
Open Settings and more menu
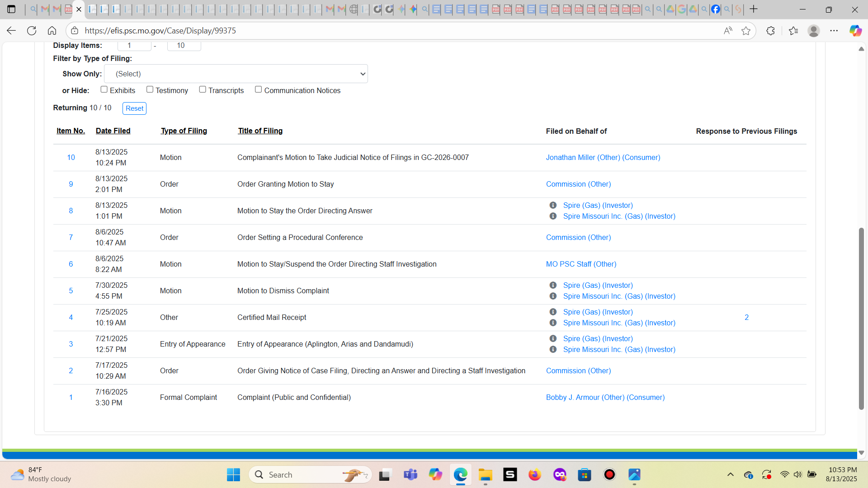(x=834, y=31)
